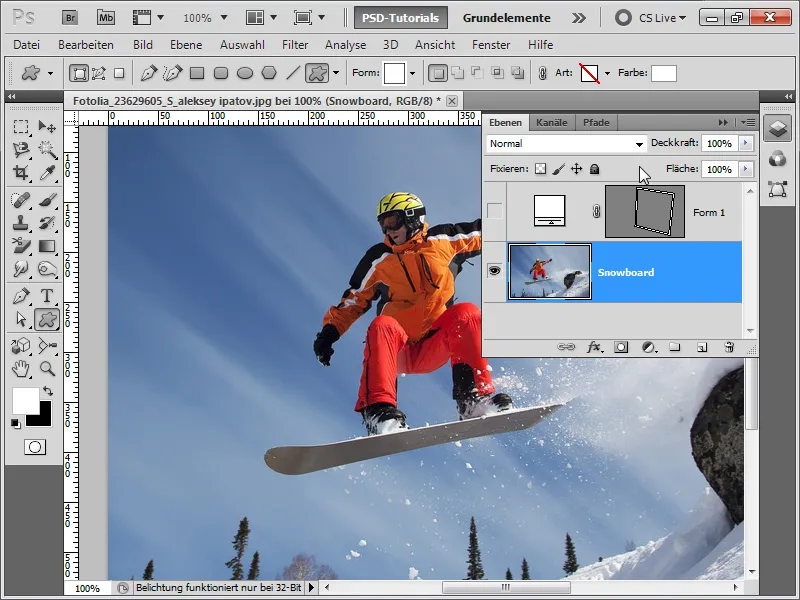Image resolution: width=800 pixels, height=600 pixels.
Task: Select the Pen tool in toolbox
Action: [x=20, y=296]
